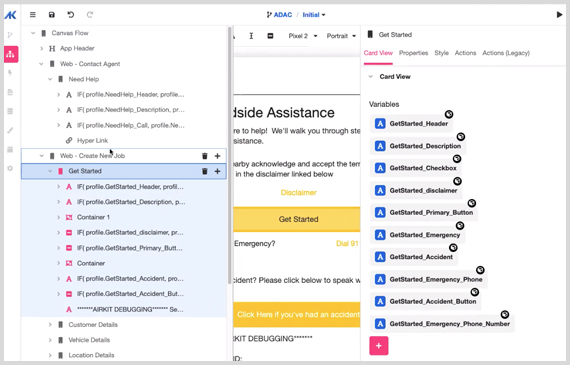Image resolution: width=570 pixels, height=365 pixels.
Task: Click reset icon on GetStarted_Emergency_Phone variable
Action: point(480,270)
